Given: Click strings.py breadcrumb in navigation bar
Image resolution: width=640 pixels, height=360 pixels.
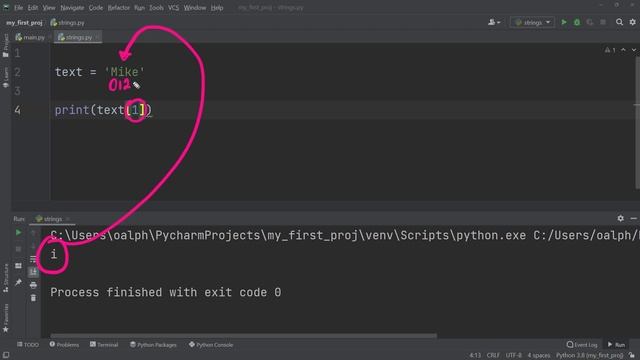Looking at the screenshot, I should click(67, 23).
